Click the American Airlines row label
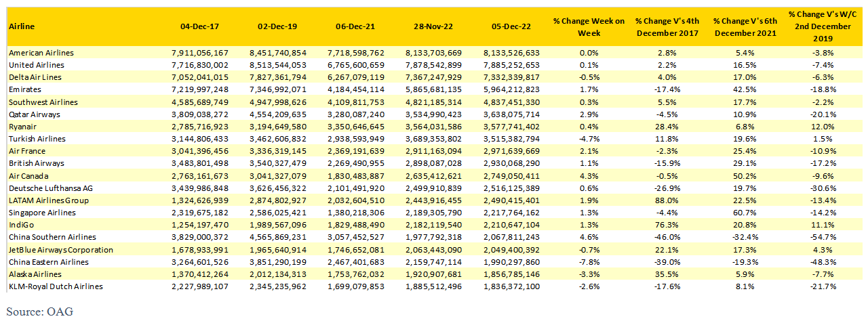Screen dimensions: 868x323 (41, 53)
